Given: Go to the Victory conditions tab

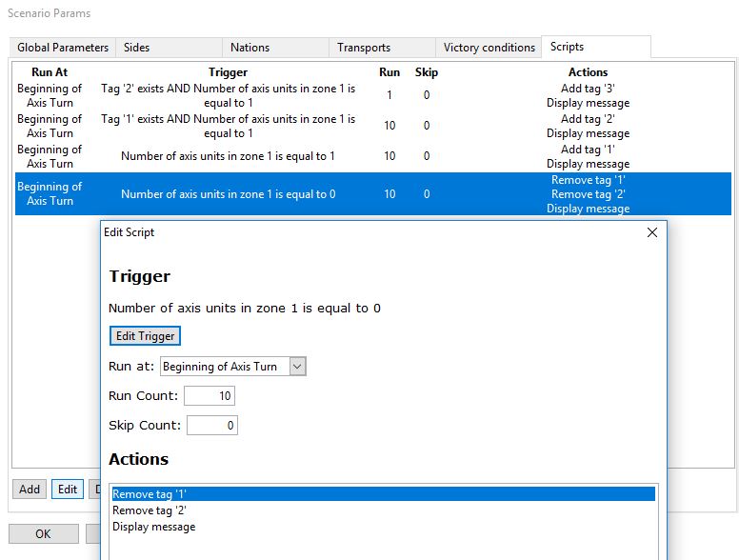Looking at the screenshot, I should click(x=488, y=48).
